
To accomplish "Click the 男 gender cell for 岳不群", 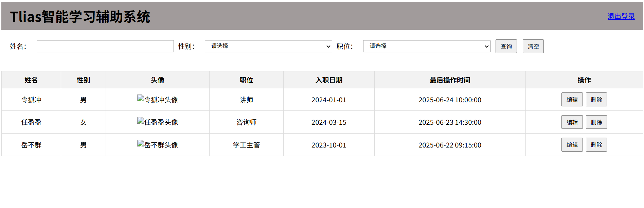I will click(x=83, y=145).
